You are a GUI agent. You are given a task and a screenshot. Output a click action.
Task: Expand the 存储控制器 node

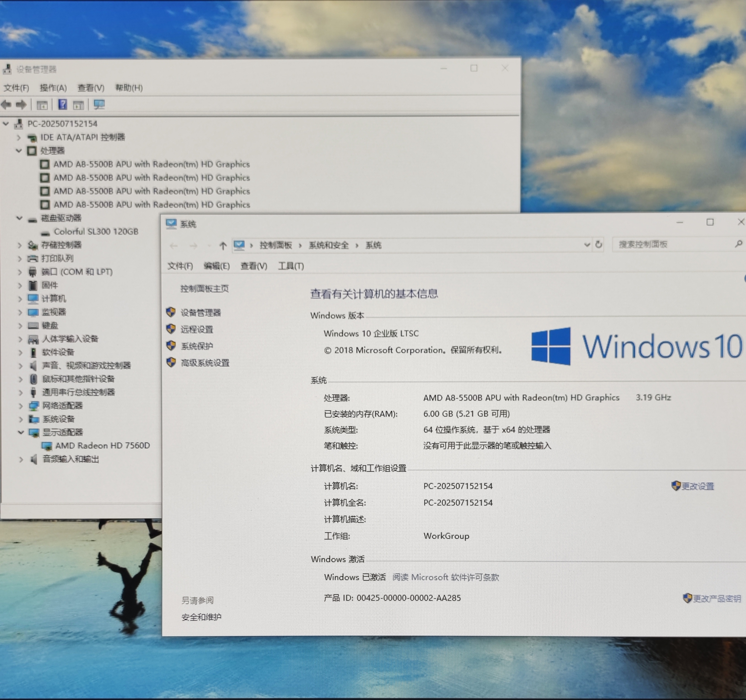pyautogui.click(x=20, y=245)
